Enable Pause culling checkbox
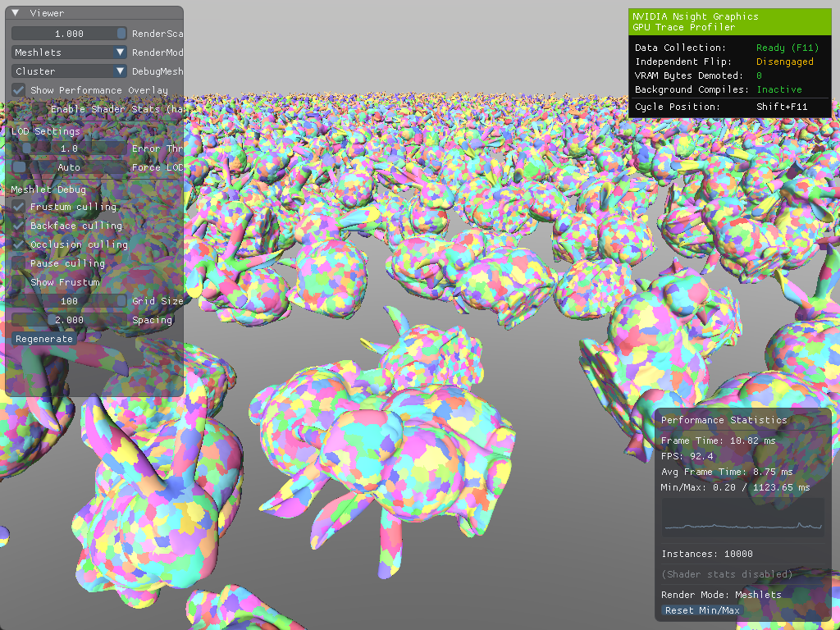Screen dimensions: 840x630 pyautogui.click(x=18, y=263)
